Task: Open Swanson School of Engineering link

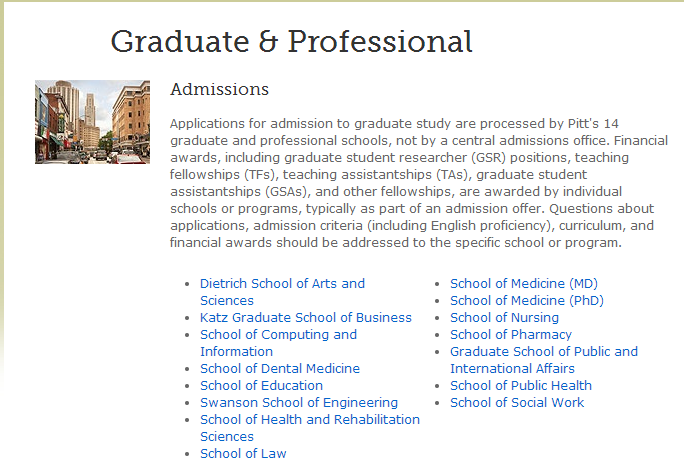Action: 299,403
